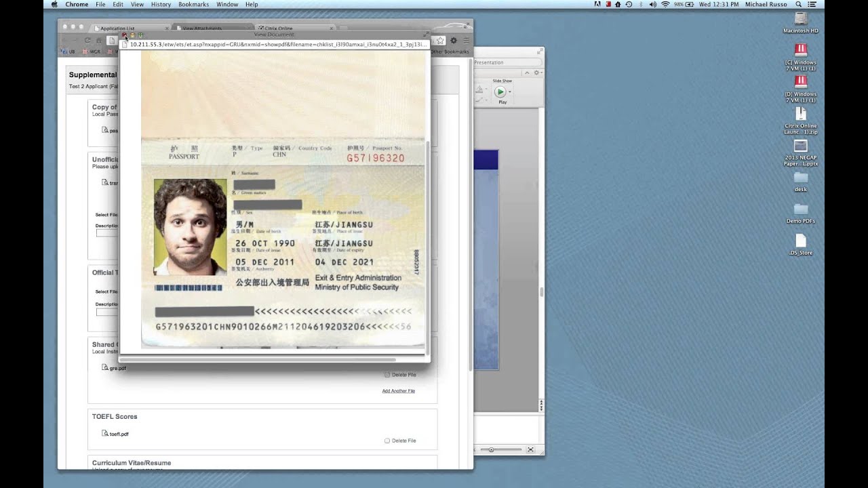The width and height of the screenshot is (868, 488).
Task: Enter fullscreen in View Document popup
Action: tap(427, 35)
